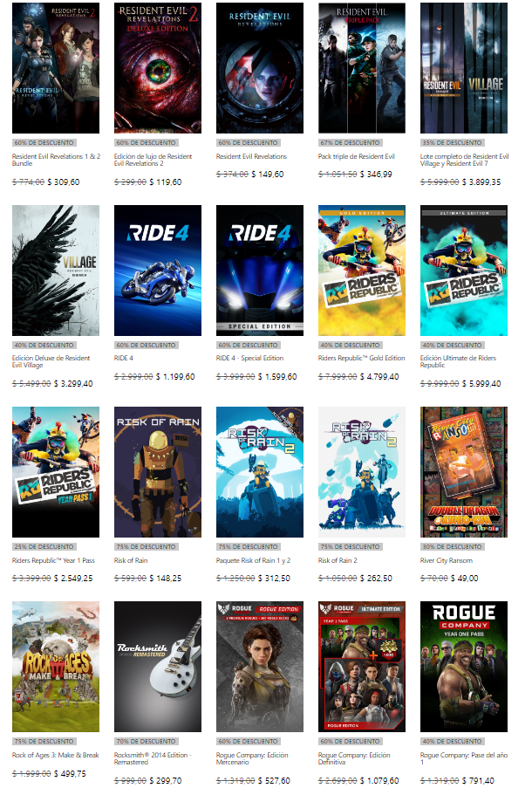Image resolution: width=532 pixels, height=795 pixels.
Task: Open 'Rogue Company: Edición Mercenario' title link
Action: (252, 759)
